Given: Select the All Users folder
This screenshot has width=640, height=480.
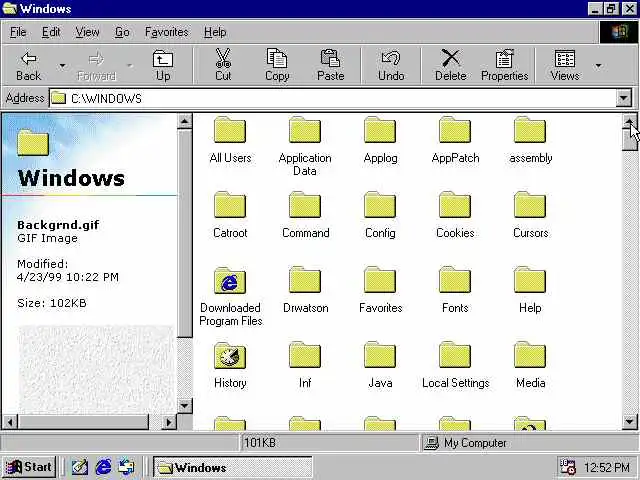Looking at the screenshot, I should tap(230, 140).
